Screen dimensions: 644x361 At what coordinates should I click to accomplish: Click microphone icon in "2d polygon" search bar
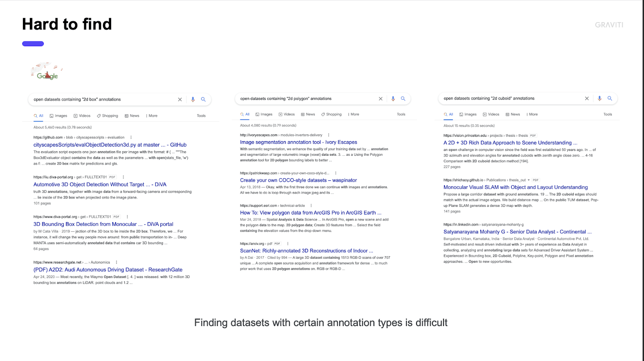click(393, 99)
